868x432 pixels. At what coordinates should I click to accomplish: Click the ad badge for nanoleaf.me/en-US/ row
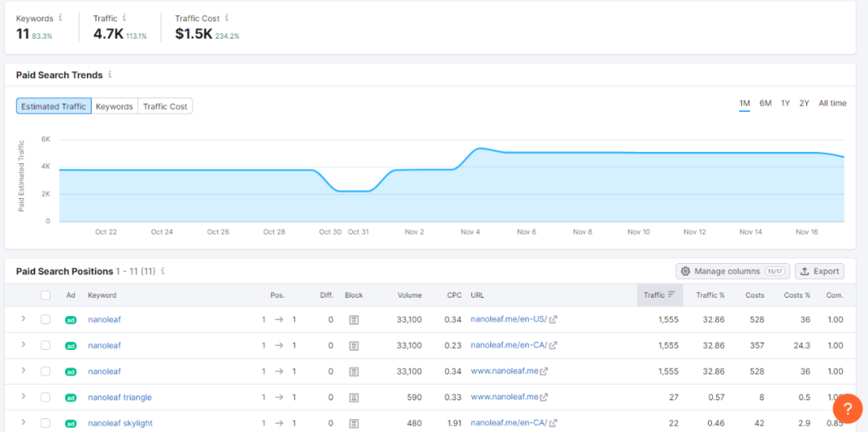pos(70,319)
